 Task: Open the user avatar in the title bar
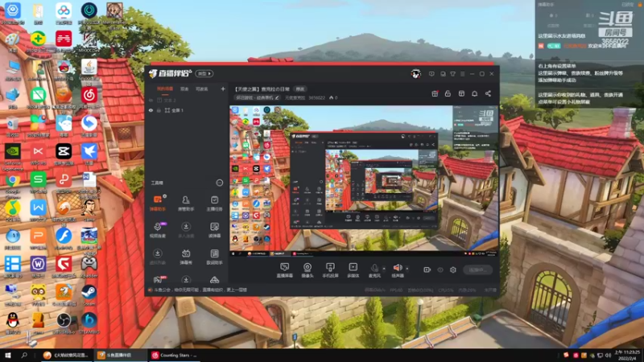415,74
